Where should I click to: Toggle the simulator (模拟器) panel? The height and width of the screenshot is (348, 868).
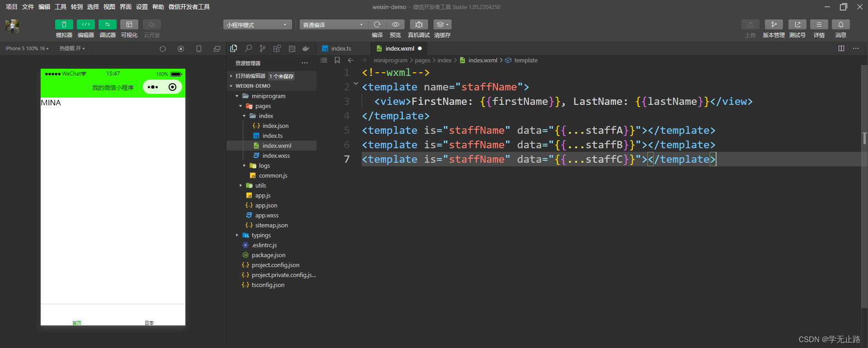point(64,24)
